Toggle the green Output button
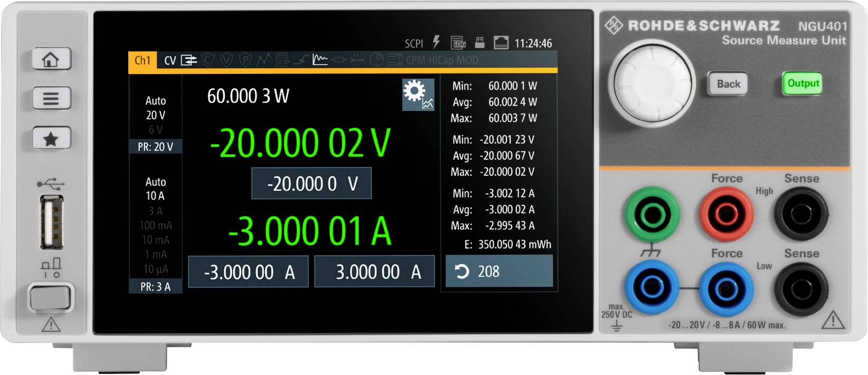 click(803, 83)
